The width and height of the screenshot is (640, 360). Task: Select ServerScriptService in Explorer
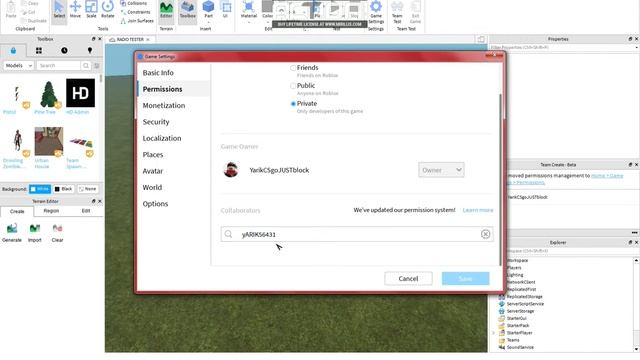(525, 304)
